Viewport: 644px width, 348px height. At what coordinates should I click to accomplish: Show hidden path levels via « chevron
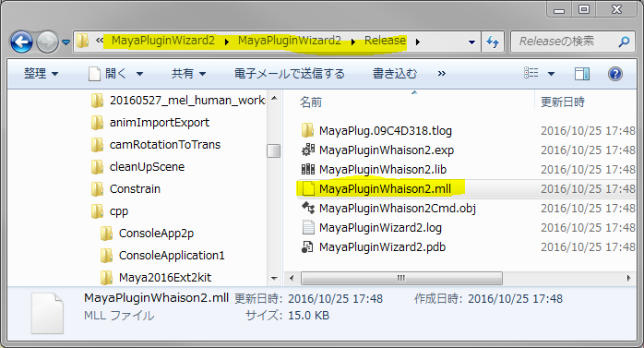[x=100, y=41]
